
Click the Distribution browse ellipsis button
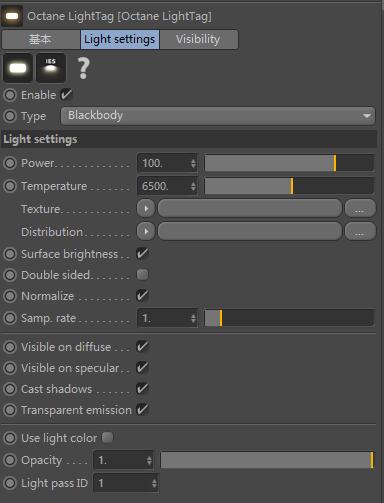pos(360,231)
